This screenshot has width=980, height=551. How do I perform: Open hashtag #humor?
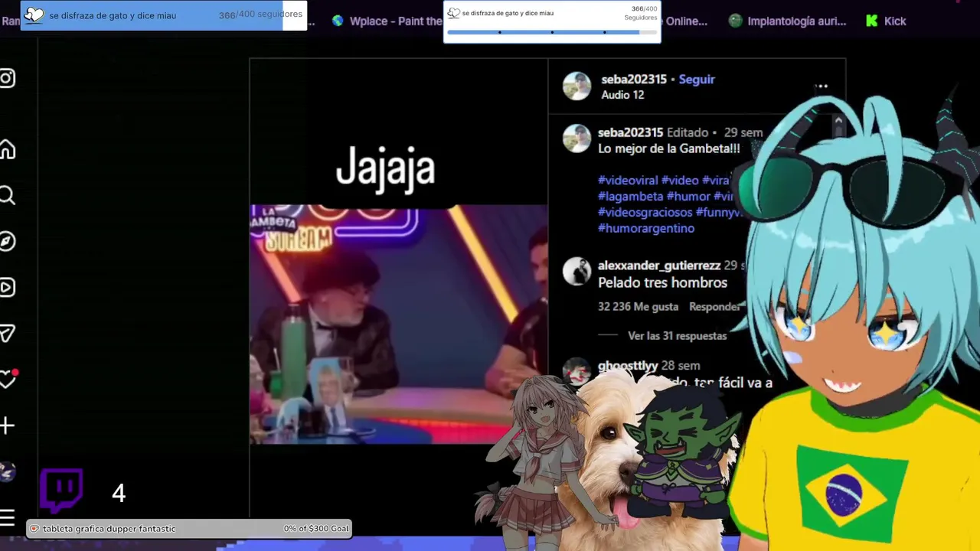coord(688,197)
